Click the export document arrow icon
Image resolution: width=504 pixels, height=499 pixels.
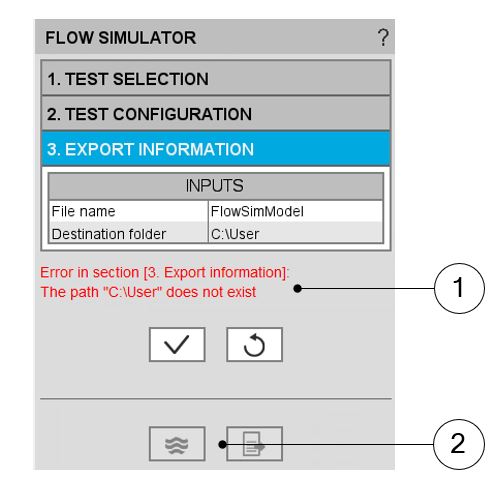pos(254,444)
